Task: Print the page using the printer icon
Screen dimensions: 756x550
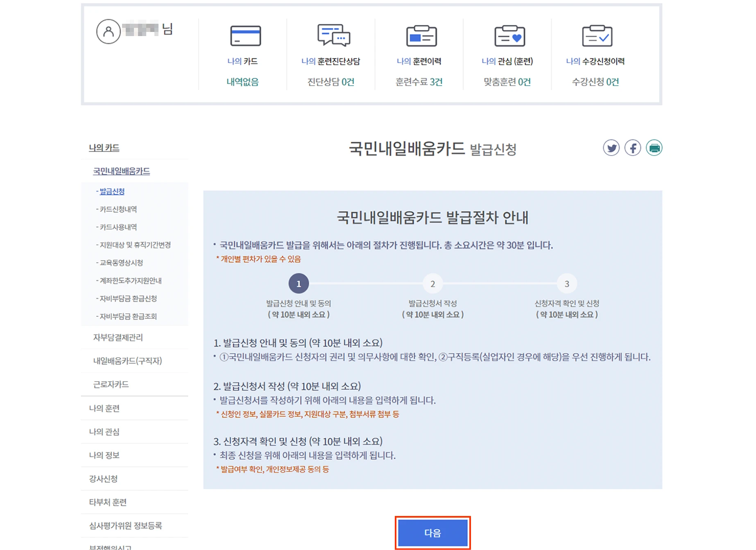Action: [x=654, y=148]
